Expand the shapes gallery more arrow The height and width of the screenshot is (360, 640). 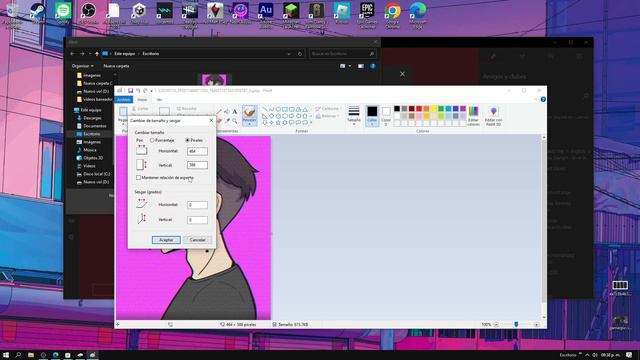tap(311, 122)
